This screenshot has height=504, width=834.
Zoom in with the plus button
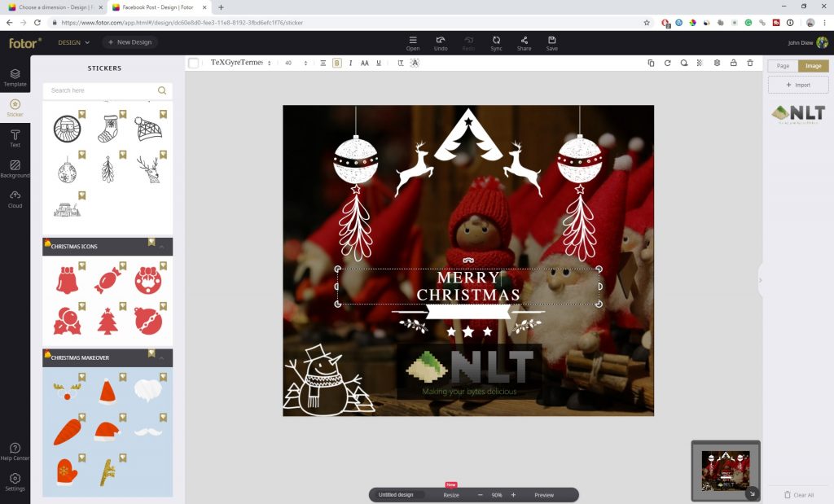(x=513, y=495)
